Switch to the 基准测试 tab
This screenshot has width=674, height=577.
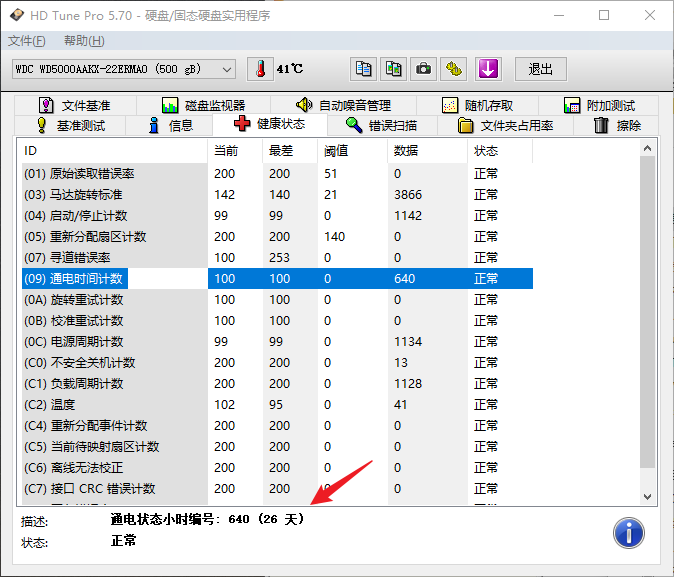pyautogui.click(x=70, y=126)
